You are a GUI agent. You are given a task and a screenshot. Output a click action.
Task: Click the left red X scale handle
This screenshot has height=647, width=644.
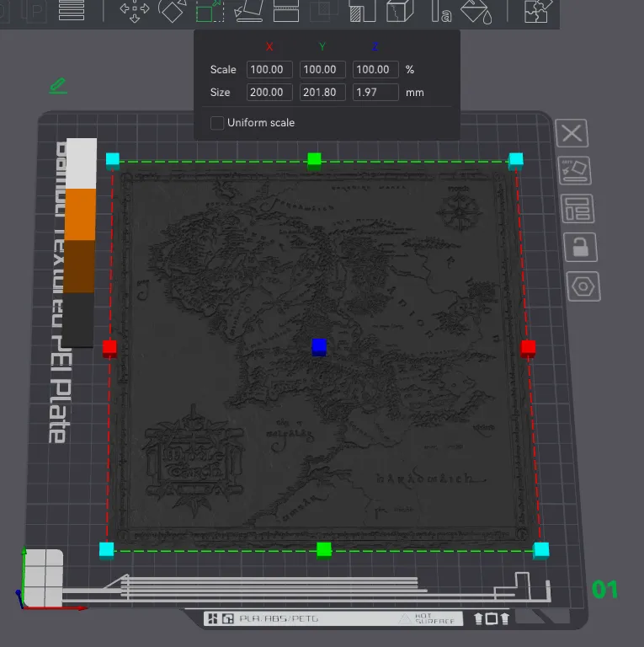pos(109,349)
